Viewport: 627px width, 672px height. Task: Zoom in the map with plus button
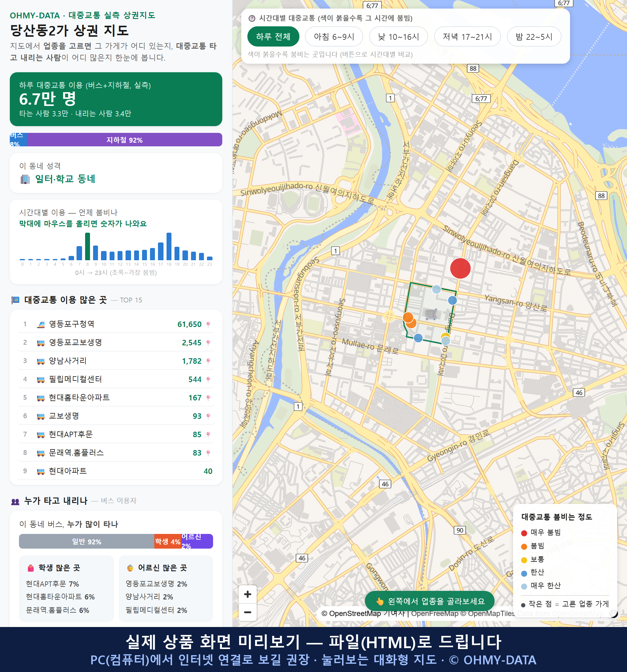click(247, 594)
